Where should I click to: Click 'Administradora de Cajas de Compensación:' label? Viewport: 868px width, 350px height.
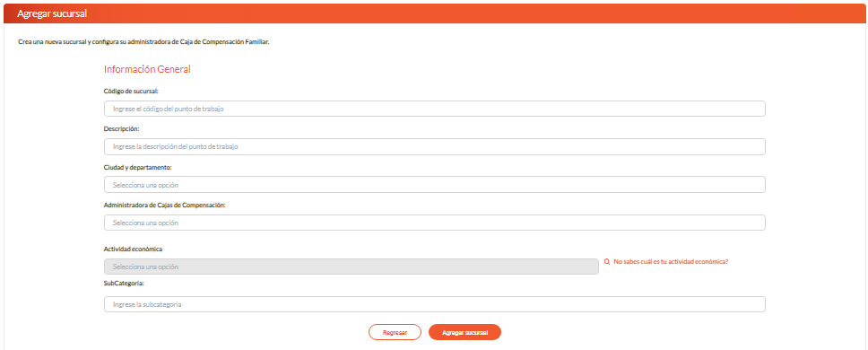166,205
